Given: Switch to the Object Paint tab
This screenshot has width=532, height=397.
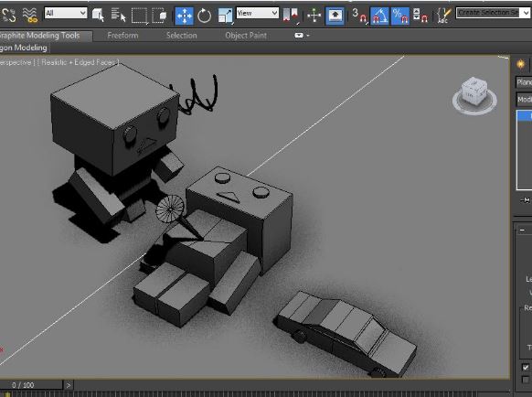Looking at the screenshot, I should pos(246,36).
